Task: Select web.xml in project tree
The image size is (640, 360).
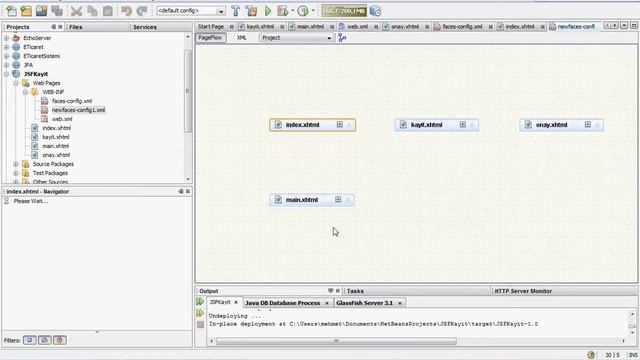Action: click(x=62, y=119)
